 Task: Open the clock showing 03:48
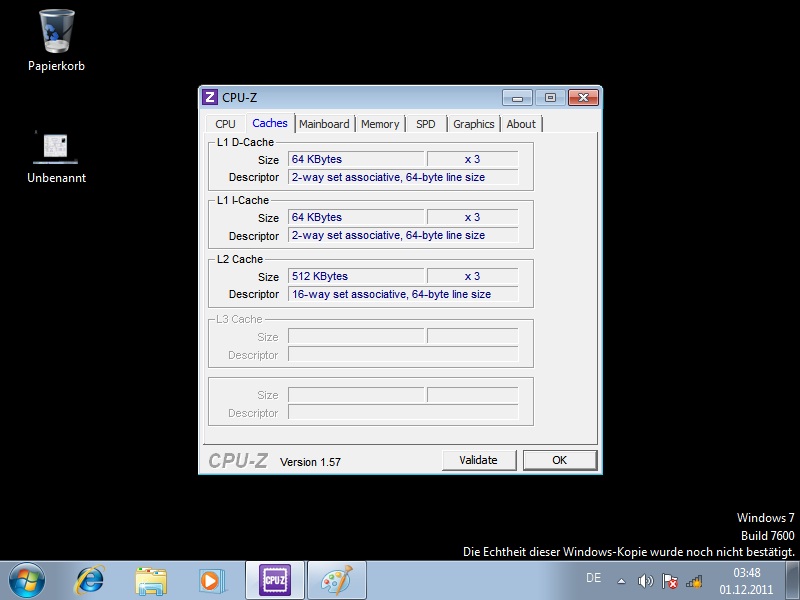(746, 581)
